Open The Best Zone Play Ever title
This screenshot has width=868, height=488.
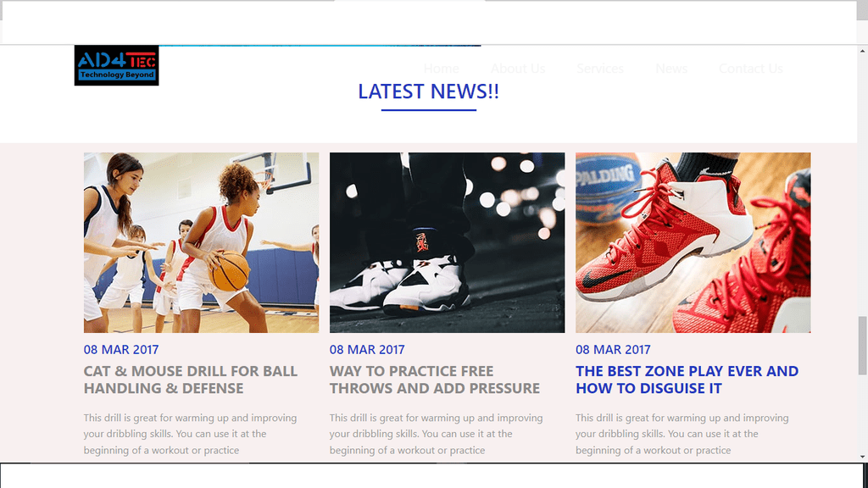687,380
